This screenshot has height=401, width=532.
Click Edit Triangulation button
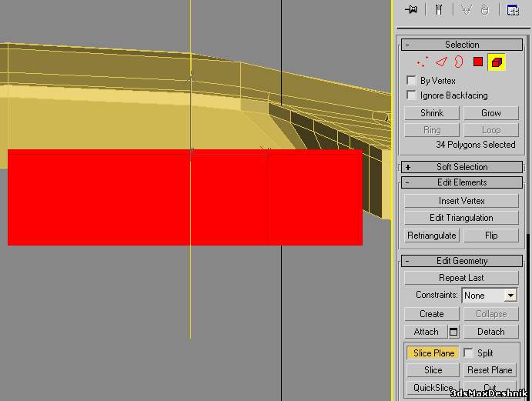pos(461,218)
